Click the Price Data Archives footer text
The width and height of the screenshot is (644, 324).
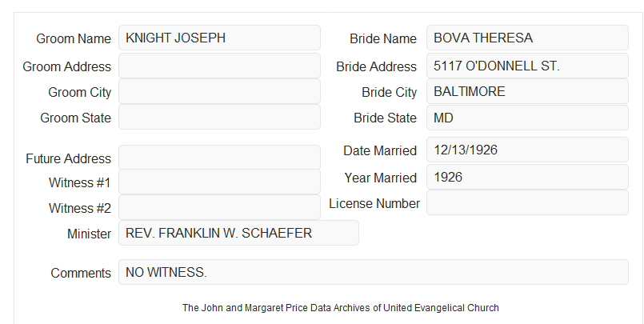[341, 308]
